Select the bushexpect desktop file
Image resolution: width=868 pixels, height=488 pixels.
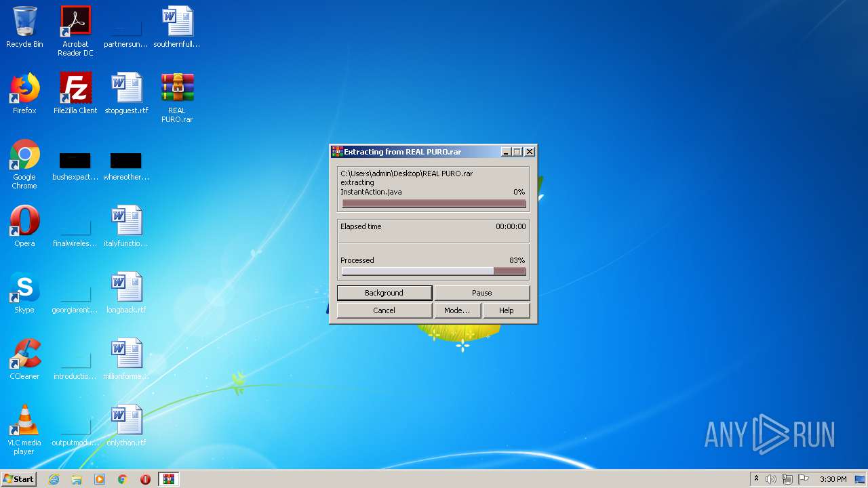(75, 167)
